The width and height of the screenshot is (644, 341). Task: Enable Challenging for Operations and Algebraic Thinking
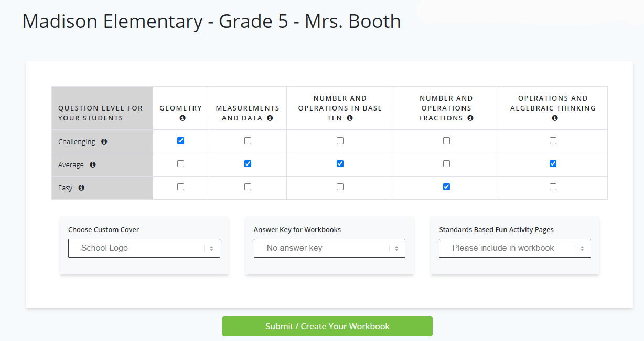pyautogui.click(x=553, y=141)
